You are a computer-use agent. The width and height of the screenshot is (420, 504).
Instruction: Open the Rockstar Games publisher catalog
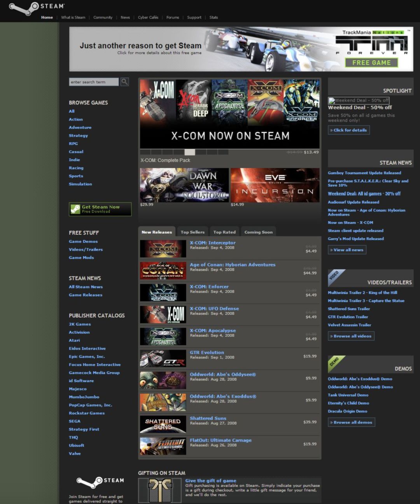pos(87,413)
